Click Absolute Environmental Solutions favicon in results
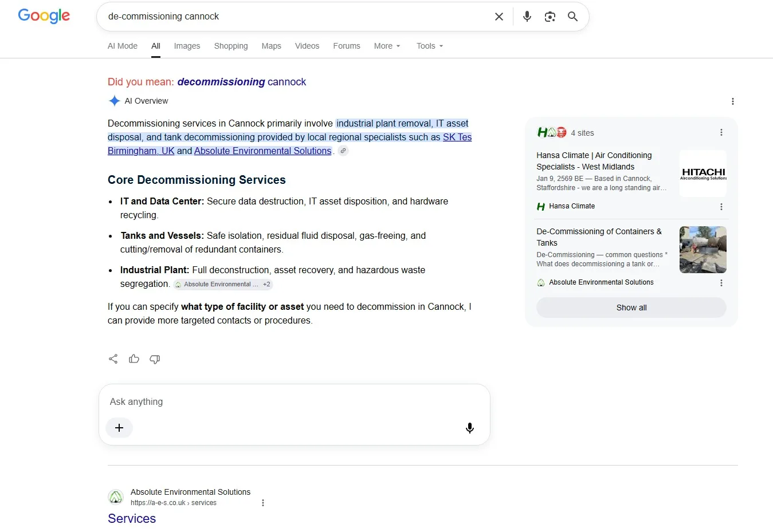Screen dimensions: 773x532 (116, 497)
